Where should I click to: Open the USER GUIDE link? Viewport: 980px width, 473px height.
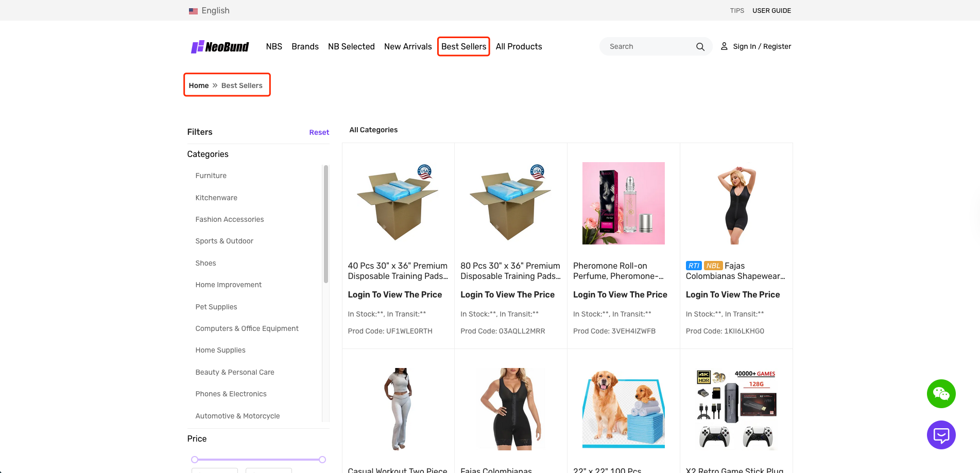pyautogui.click(x=771, y=10)
